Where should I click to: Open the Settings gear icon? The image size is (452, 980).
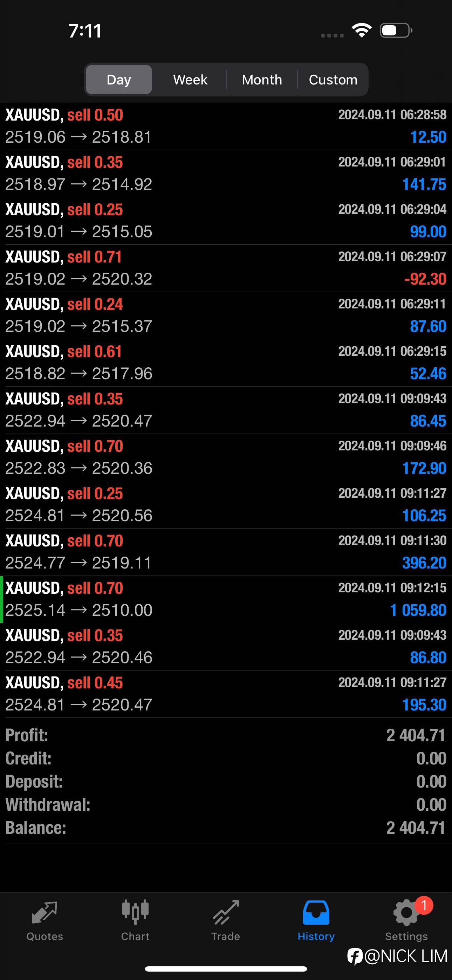406,913
